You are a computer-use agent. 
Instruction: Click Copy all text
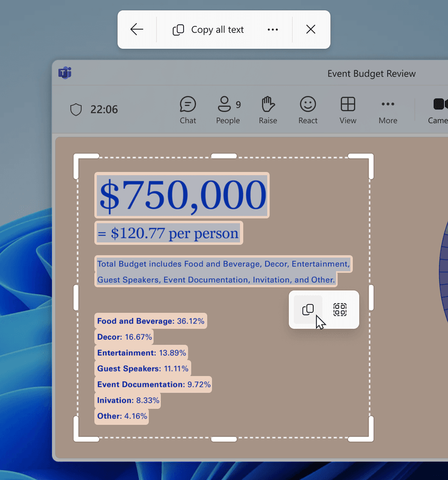click(x=208, y=29)
